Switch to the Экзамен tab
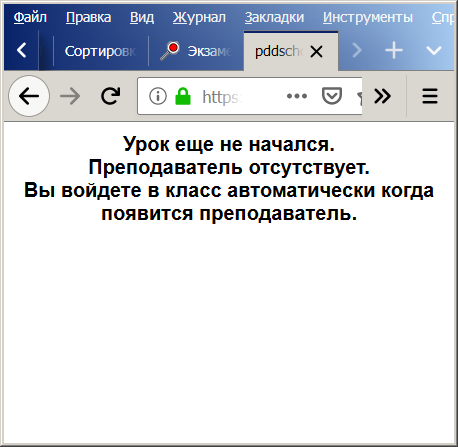Screen dimensions: 458x447 pyautogui.click(x=196, y=51)
